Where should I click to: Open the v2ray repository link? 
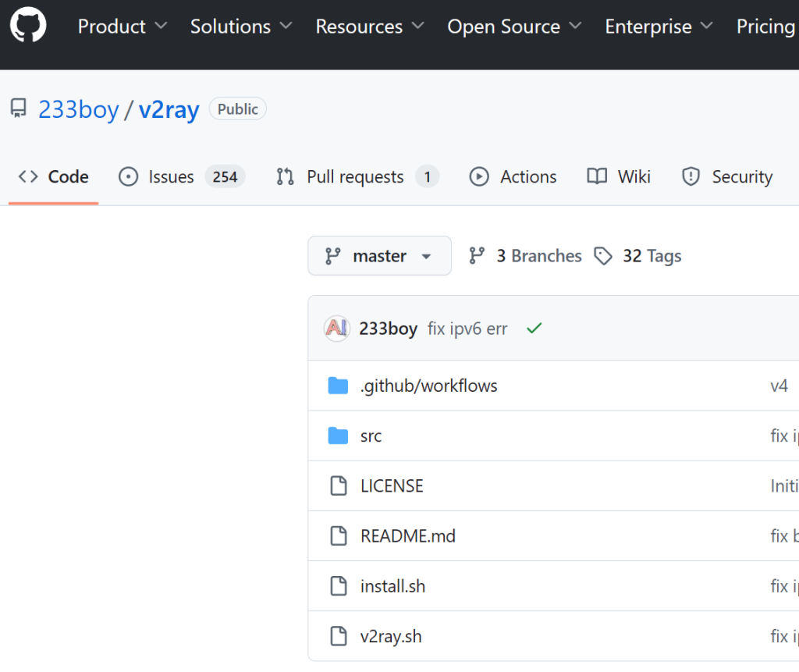169,109
